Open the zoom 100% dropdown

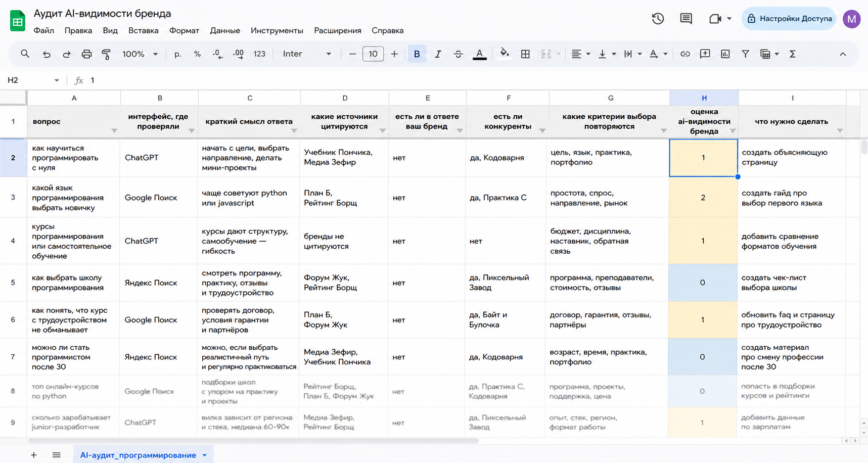click(x=140, y=54)
